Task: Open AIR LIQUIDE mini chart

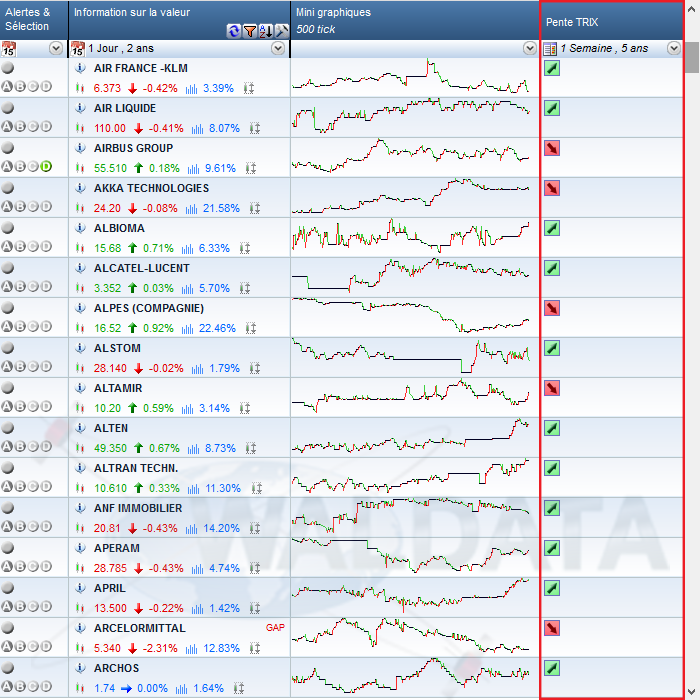Action: [411, 116]
